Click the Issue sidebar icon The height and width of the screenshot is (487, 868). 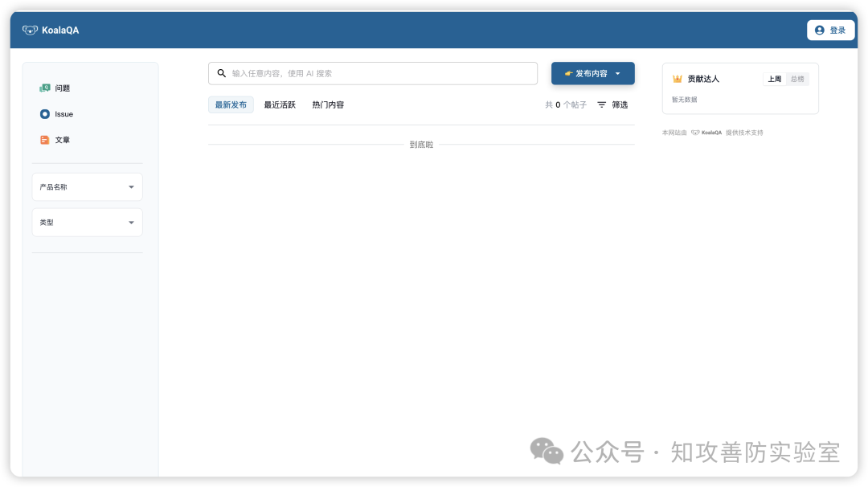tap(45, 113)
